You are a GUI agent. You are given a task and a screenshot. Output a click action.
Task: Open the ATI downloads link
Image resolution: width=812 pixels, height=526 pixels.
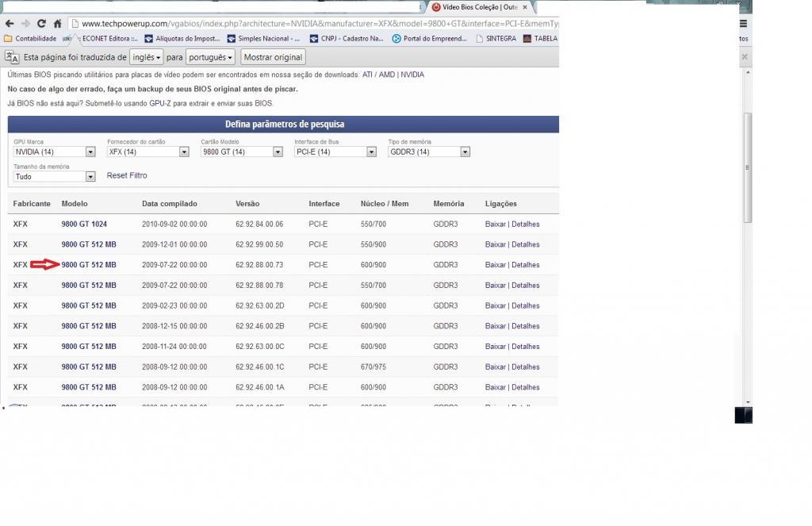coord(367,75)
